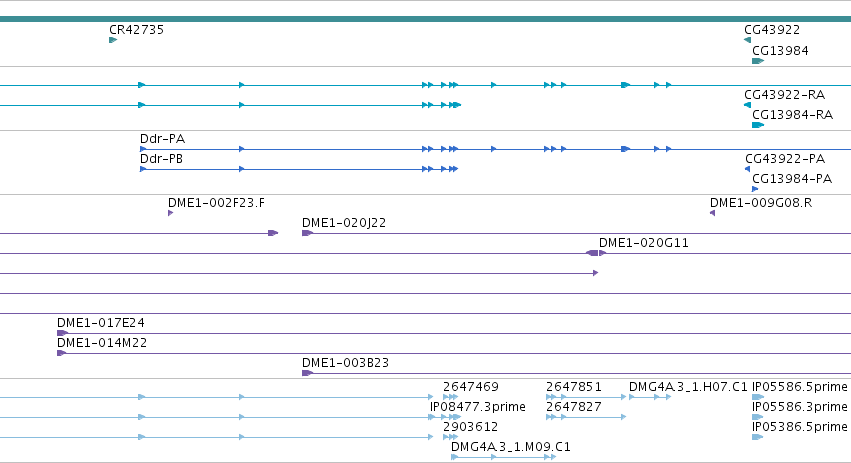Select the DME1-014M22 feature label
The height and width of the screenshot is (463, 851).
(x=102, y=343)
